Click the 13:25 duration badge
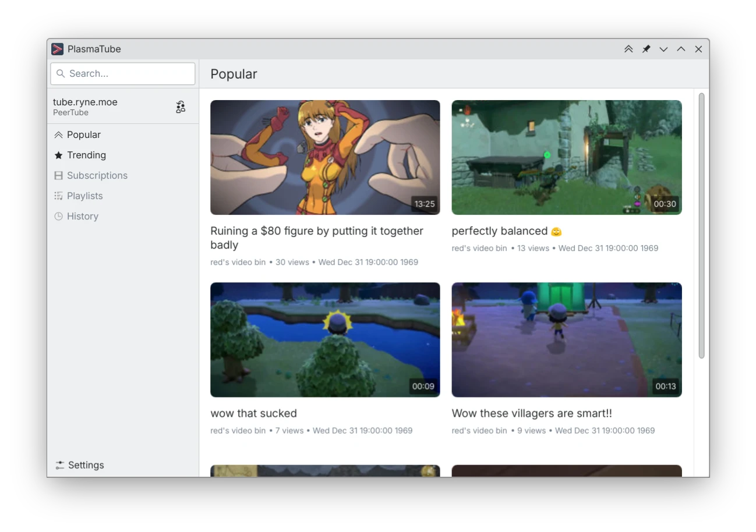This screenshot has width=756, height=532. point(425,204)
